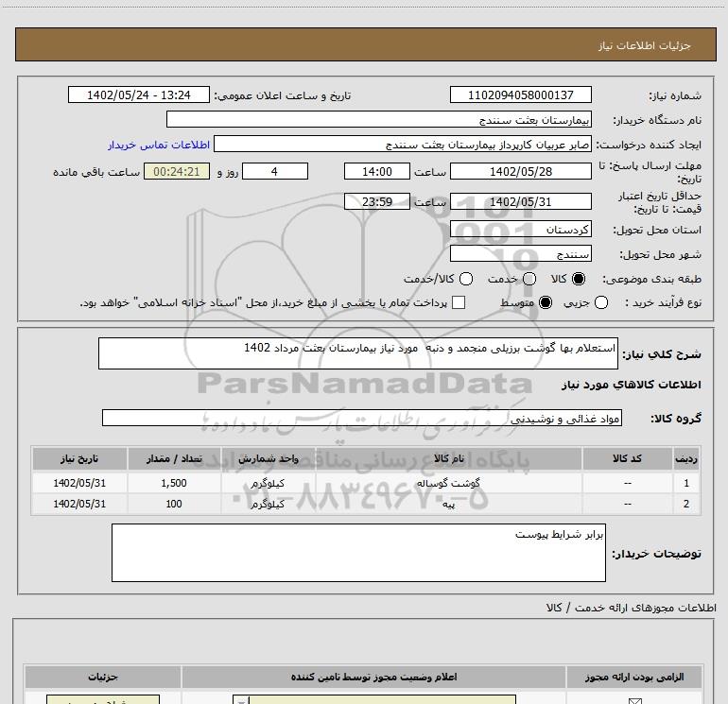Select the خدمت radio option
The height and width of the screenshot is (704, 728).
click(529, 280)
